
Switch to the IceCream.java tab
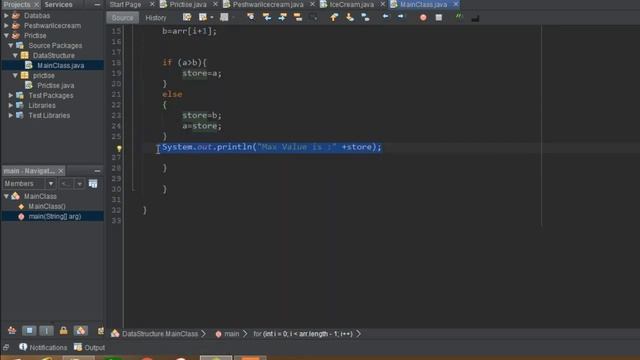[x=351, y=4]
